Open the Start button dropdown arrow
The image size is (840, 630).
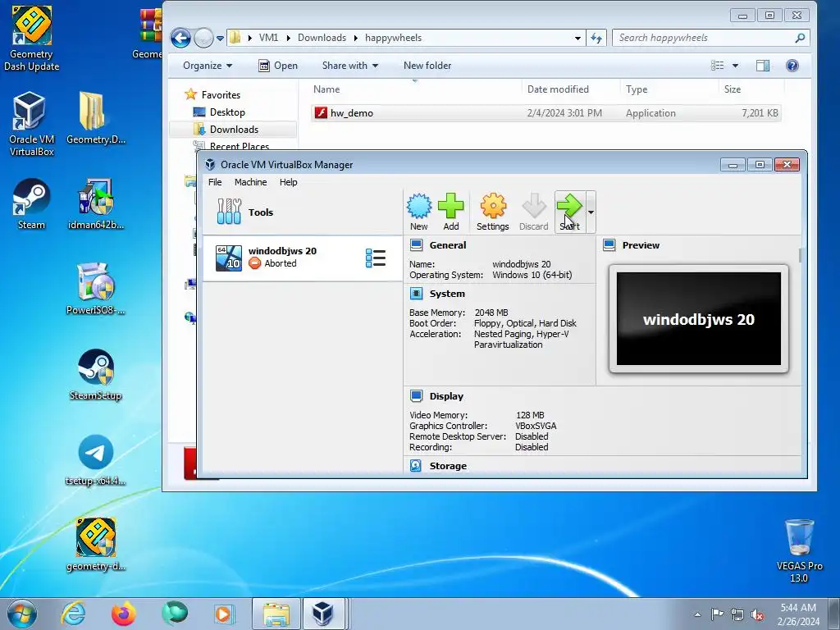pos(591,212)
